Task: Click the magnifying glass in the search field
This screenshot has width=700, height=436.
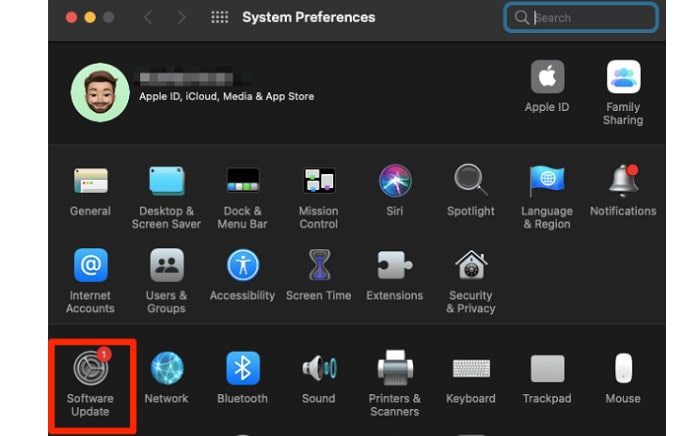Action: 521,17
